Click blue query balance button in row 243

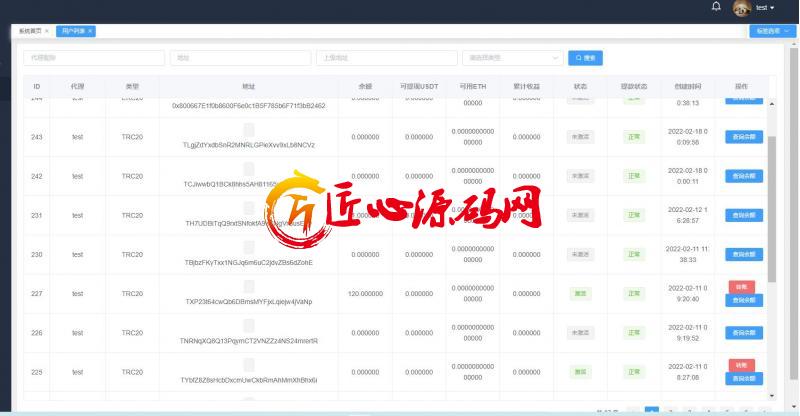(744, 137)
